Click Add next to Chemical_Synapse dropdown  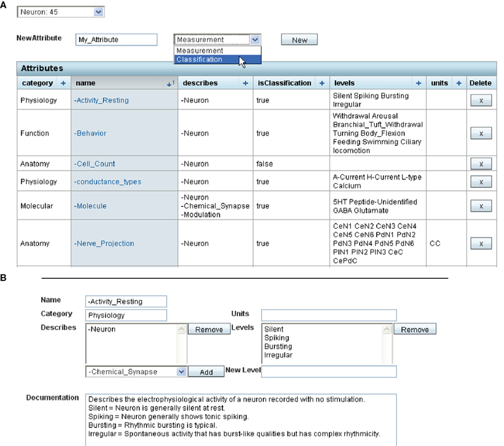coord(206,372)
